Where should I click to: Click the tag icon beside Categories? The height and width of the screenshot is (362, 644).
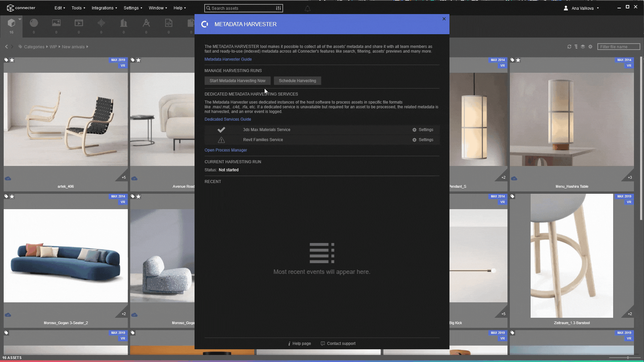[20, 47]
